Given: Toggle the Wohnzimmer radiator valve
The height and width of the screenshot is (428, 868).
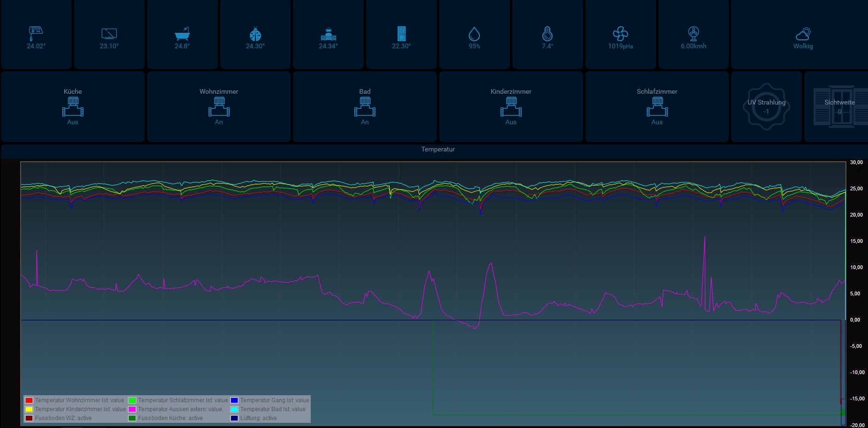Looking at the screenshot, I should pyautogui.click(x=219, y=107).
